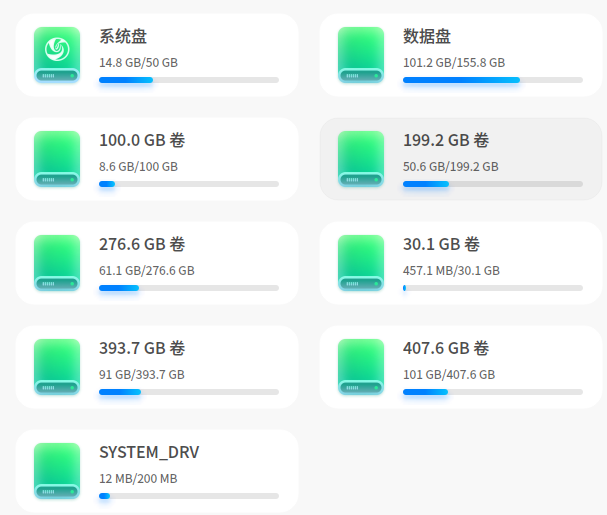Image resolution: width=607 pixels, height=515 pixels.
Task: Click the 系统盘 usage progress bar
Action: pos(188,80)
